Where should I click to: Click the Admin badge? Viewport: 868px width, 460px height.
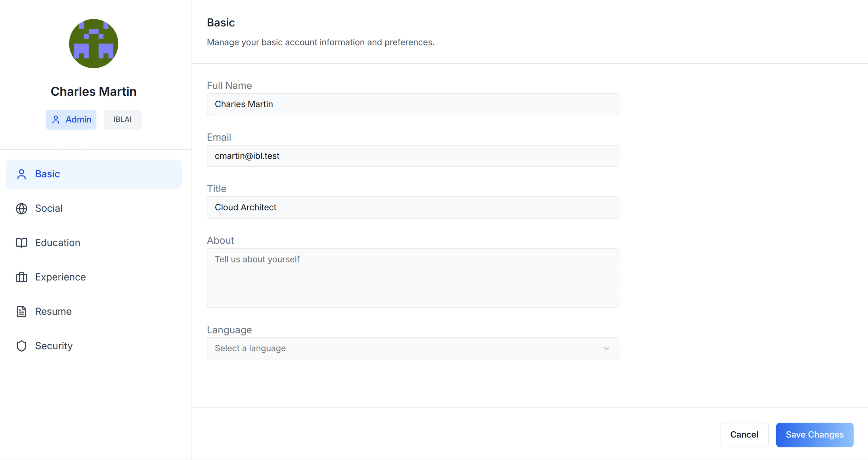tap(71, 120)
